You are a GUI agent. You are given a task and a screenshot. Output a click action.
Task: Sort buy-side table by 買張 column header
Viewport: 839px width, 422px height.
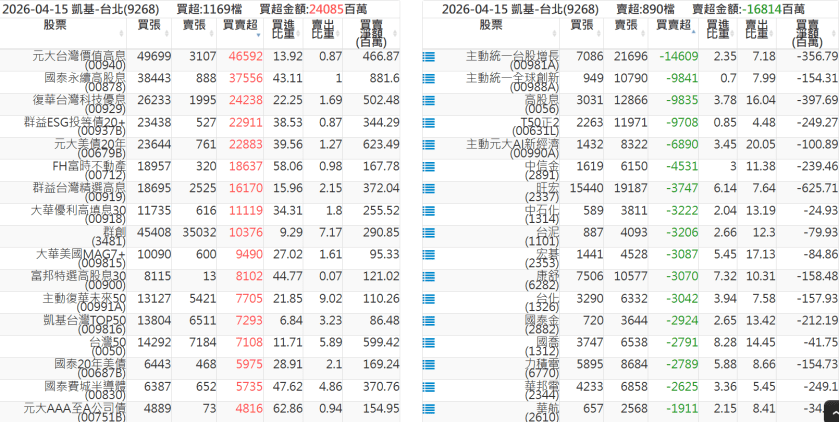[x=148, y=24]
